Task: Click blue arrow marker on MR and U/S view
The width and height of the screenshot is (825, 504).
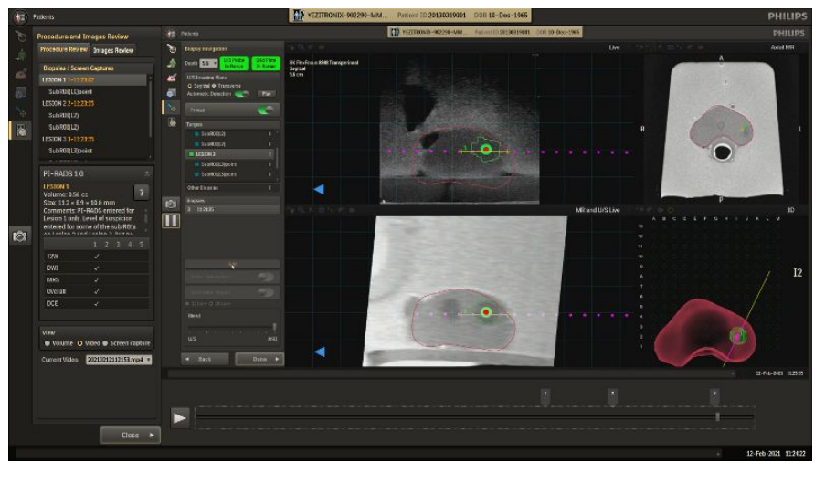Action: tap(319, 352)
